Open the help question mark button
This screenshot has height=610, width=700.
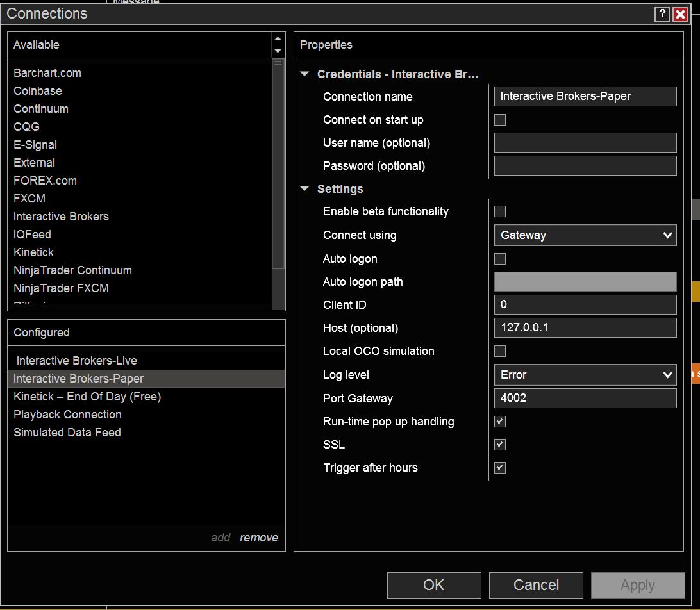[x=662, y=14]
